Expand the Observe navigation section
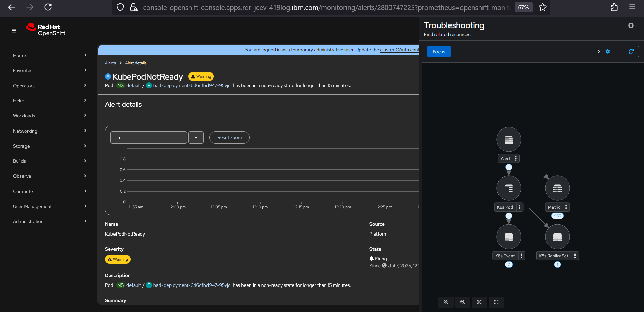Screen dimensions: 644x312 click(x=50, y=176)
